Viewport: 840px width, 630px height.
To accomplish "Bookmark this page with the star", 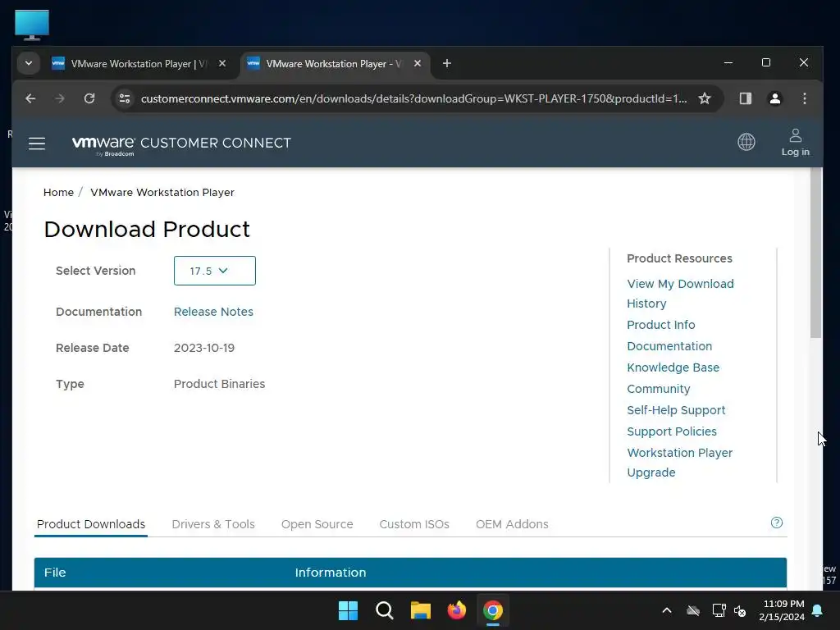I will pos(705,98).
